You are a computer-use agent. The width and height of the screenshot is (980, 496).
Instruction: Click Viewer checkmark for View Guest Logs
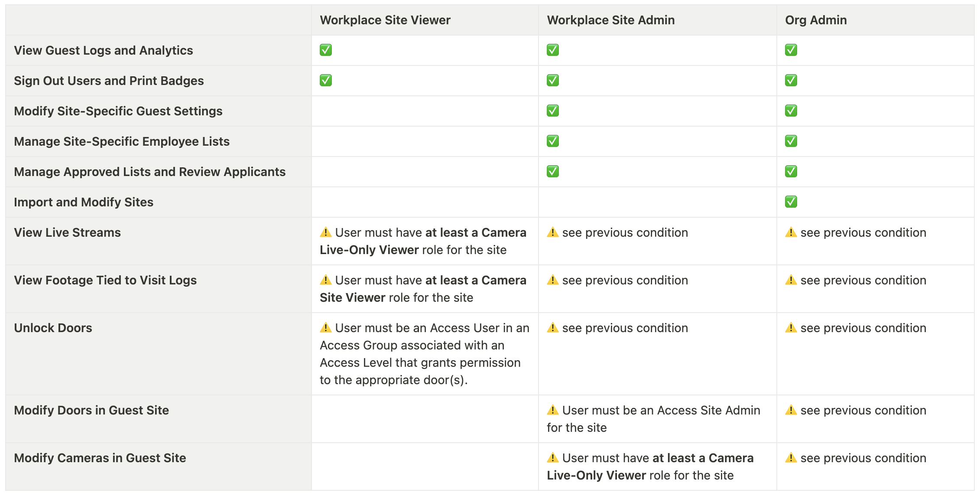pos(326,50)
